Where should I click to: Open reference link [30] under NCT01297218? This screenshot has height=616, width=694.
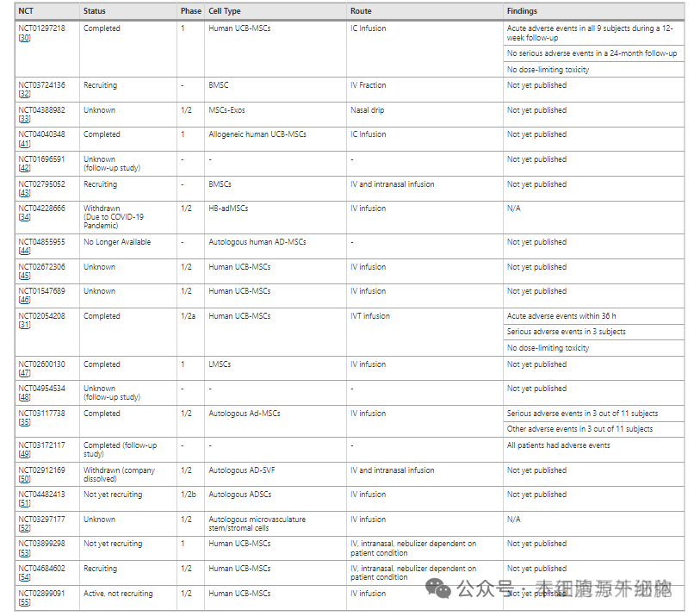[24, 38]
